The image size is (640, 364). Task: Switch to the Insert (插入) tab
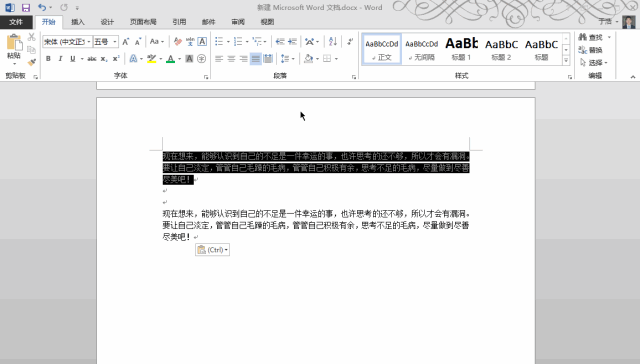(78, 22)
